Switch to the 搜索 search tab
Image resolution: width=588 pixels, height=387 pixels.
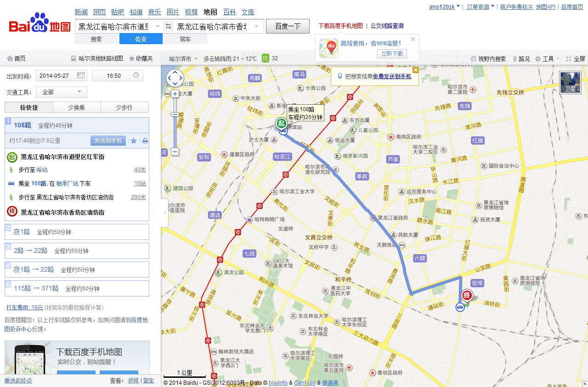(96, 40)
